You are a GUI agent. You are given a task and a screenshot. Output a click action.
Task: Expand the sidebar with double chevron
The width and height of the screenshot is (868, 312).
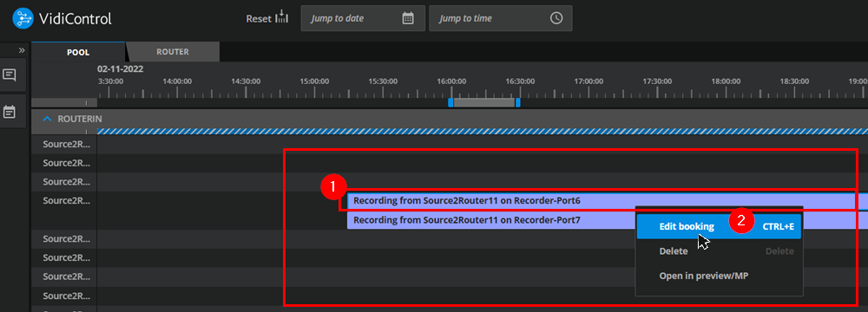tap(22, 50)
